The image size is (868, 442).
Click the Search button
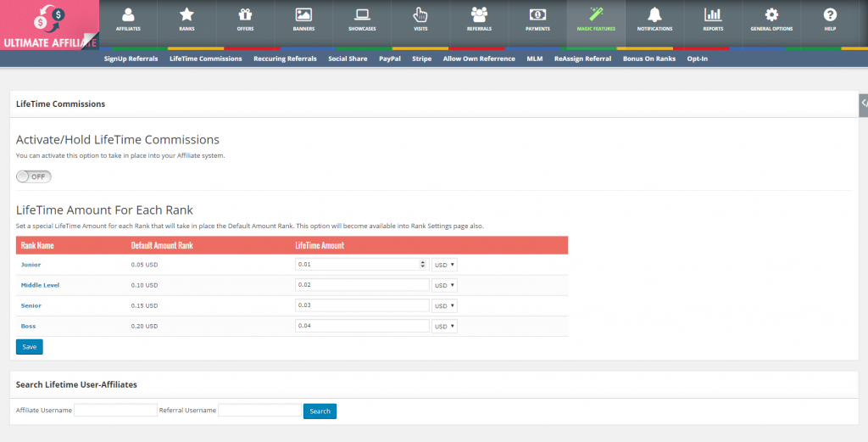coord(320,411)
